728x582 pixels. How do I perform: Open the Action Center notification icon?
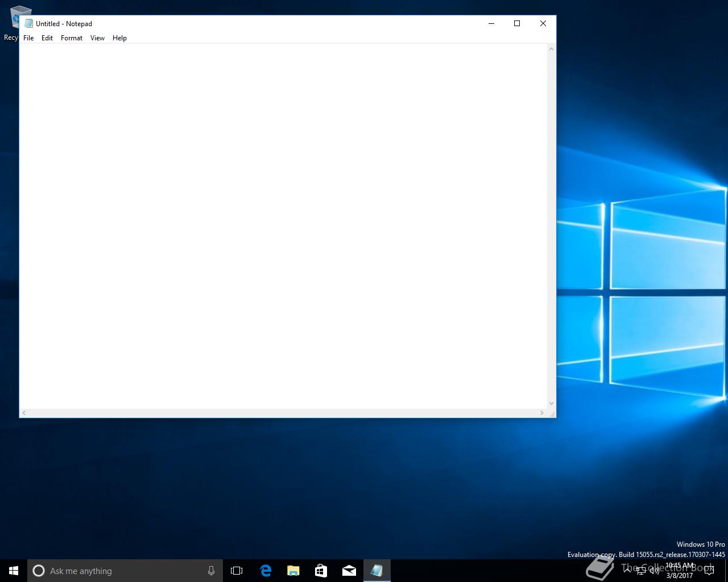click(709, 571)
